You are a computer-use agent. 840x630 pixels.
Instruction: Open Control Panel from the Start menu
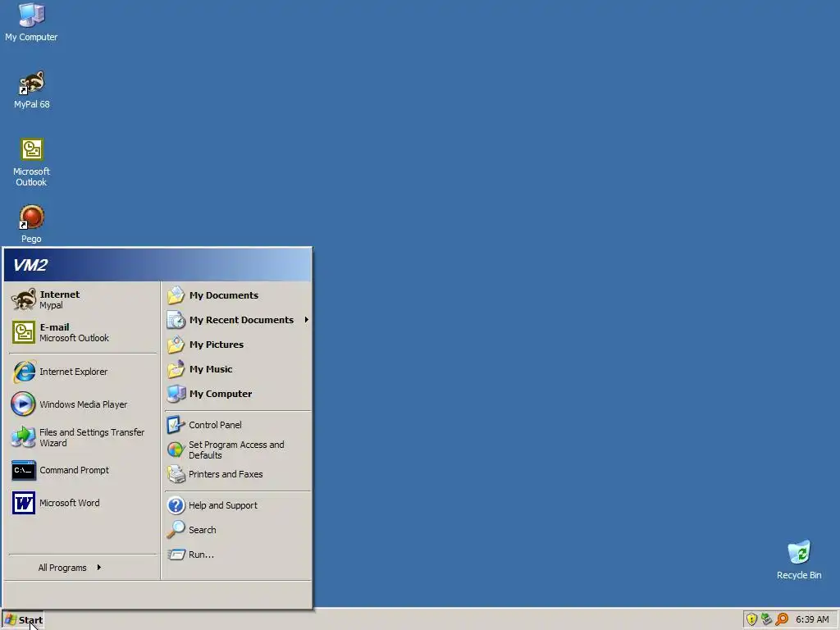tap(238, 425)
